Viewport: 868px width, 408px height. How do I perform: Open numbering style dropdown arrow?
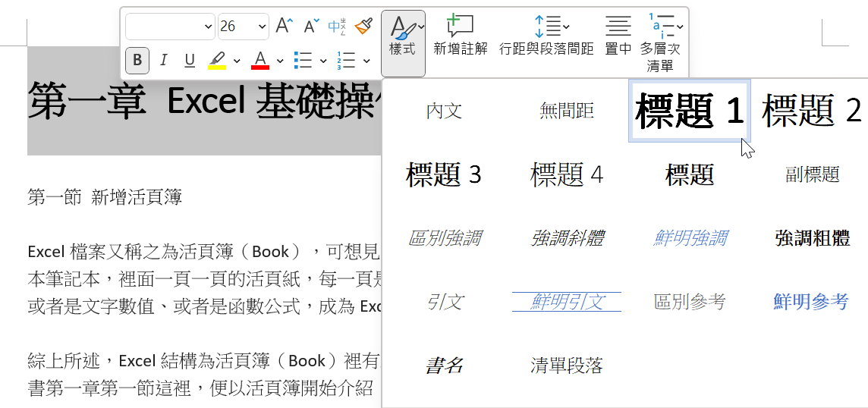point(366,61)
